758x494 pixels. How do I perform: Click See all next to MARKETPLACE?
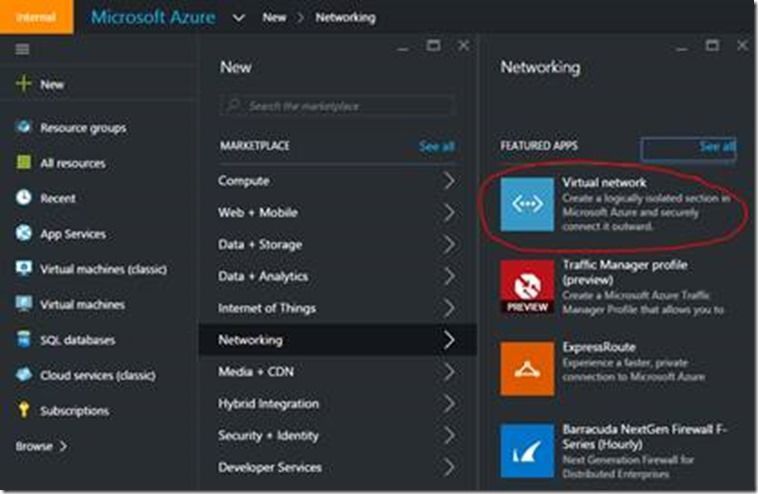click(x=437, y=146)
